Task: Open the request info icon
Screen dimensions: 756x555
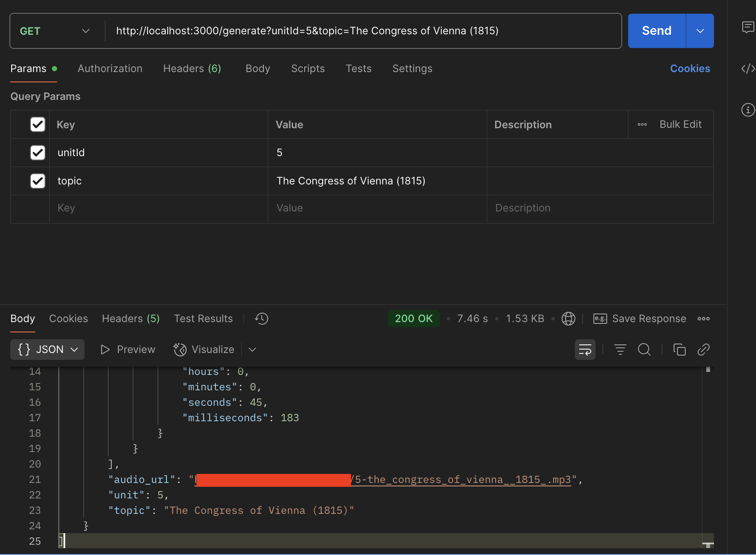Action: tap(748, 110)
